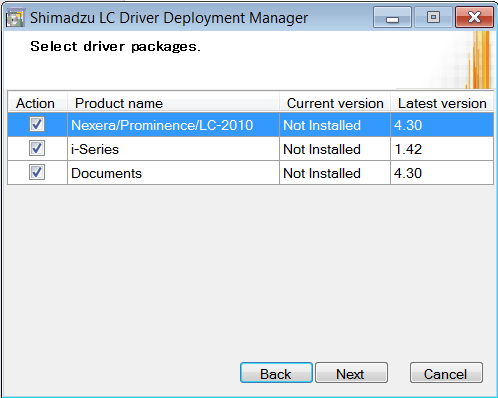Click the Back button
Viewport: 498px width, 398px height.
pyautogui.click(x=276, y=373)
